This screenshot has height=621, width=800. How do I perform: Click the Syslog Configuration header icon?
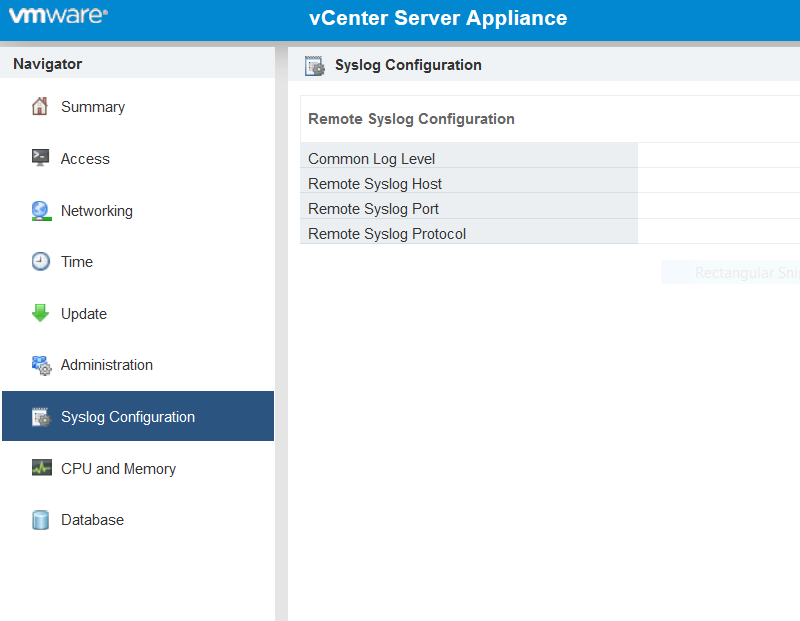tap(314, 64)
